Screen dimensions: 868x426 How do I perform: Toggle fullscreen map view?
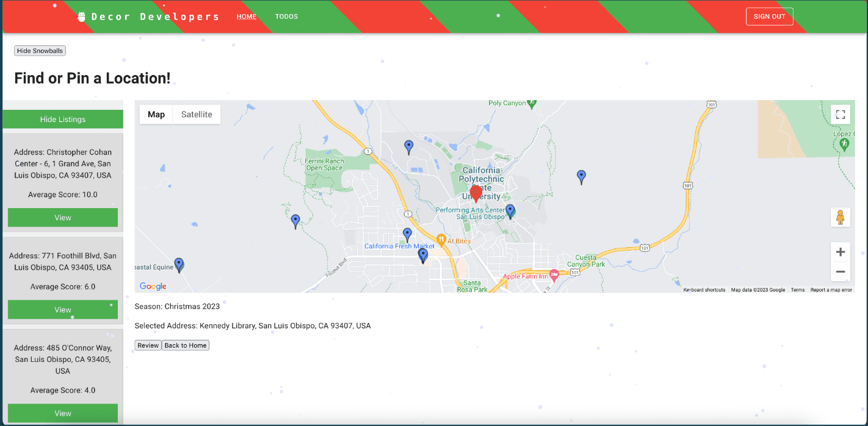840,115
